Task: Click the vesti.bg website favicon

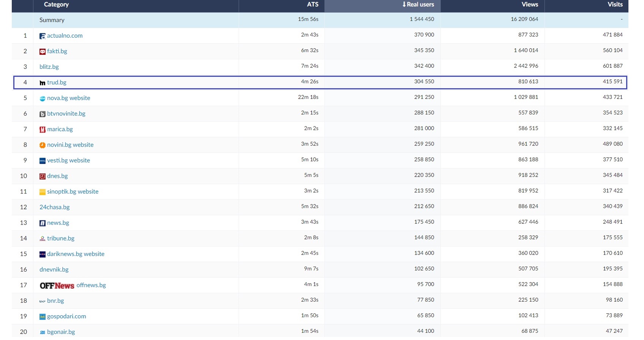Action: [43, 161]
